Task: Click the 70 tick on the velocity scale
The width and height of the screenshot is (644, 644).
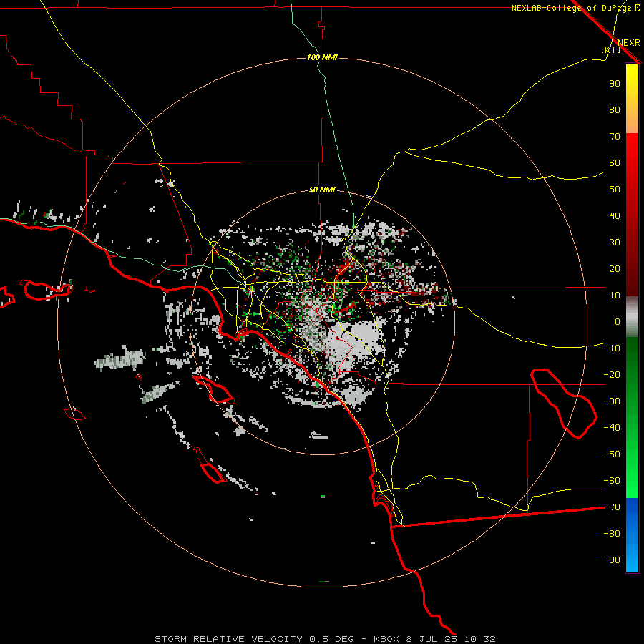Action: click(x=615, y=137)
